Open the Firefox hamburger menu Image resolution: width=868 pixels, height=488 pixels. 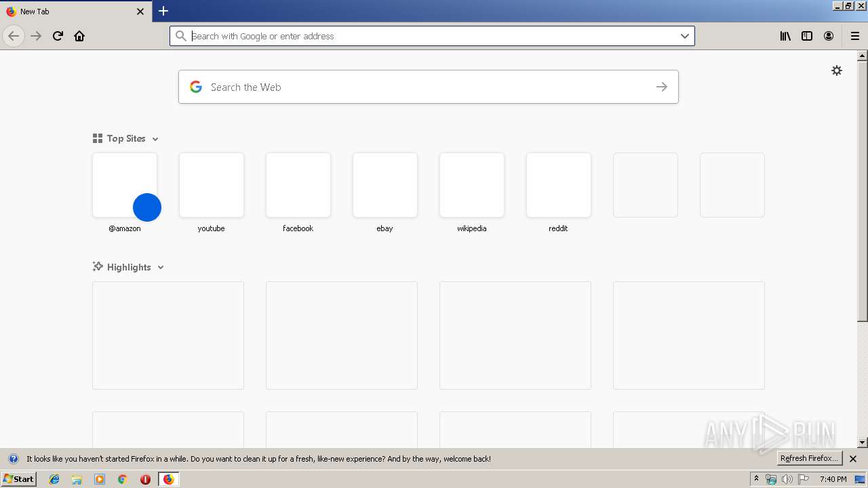click(855, 36)
